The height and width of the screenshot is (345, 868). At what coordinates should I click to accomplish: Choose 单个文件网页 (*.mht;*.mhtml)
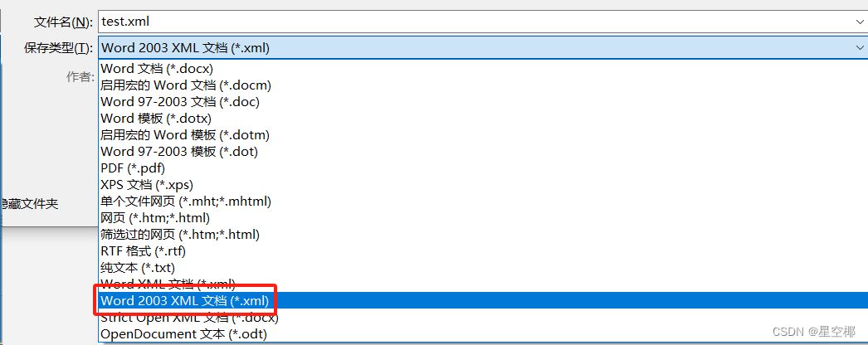[483, 202]
